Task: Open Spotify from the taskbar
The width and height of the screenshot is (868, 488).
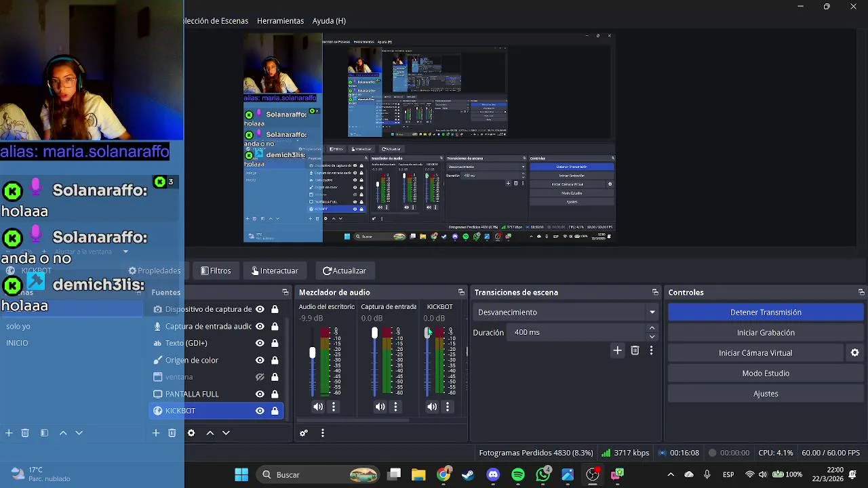Action: [518, 474]
